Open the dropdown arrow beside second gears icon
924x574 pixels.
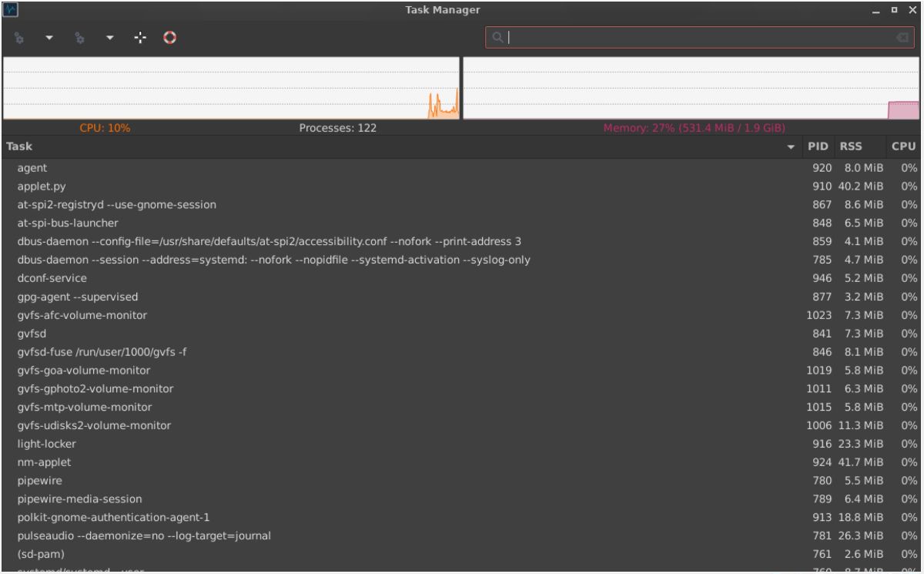(109, 37)
